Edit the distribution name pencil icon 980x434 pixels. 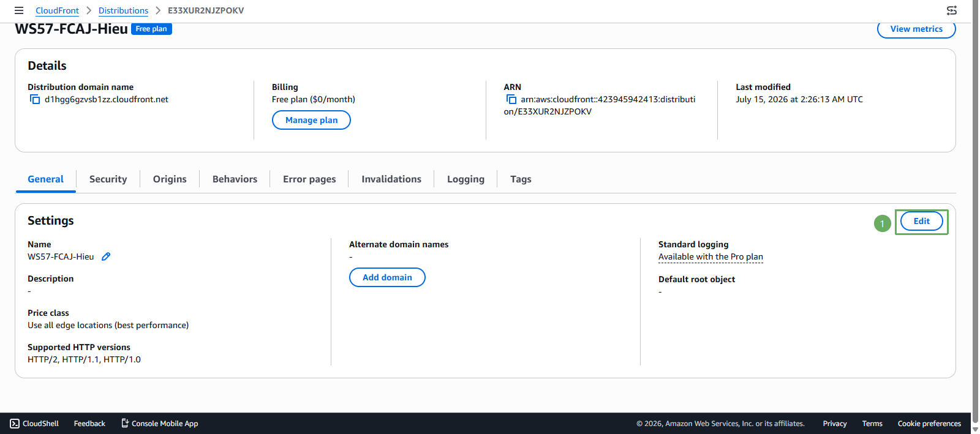coord(106,256)
